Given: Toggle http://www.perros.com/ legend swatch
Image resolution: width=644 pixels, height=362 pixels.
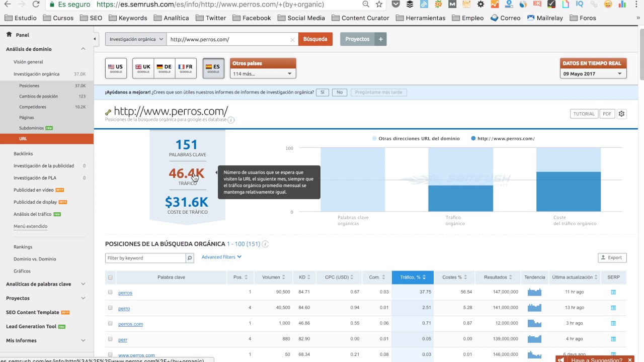Looking at the screenshot, I should point(473,139).
